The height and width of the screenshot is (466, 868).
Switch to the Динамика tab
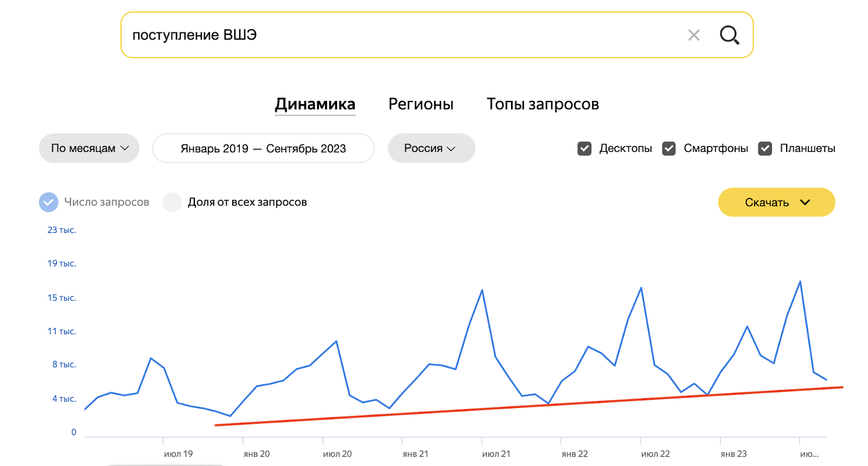(315, 104)
